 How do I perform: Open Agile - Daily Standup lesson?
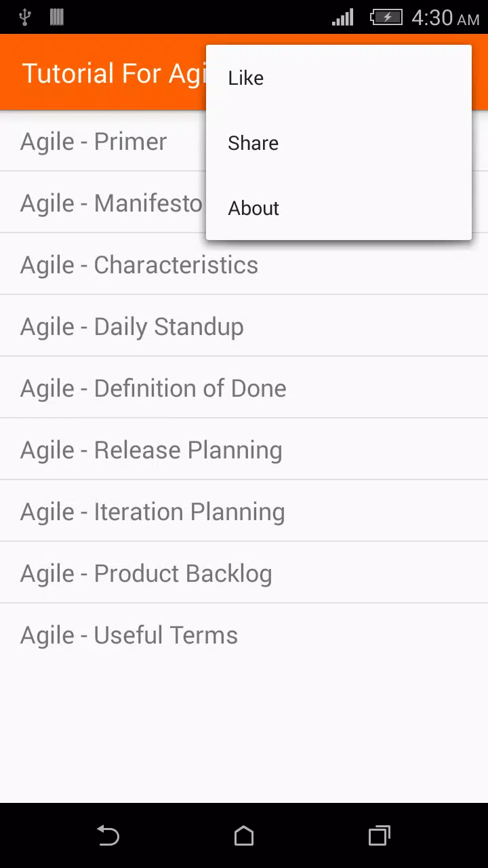pyautogui.click(x=244, y=325)
